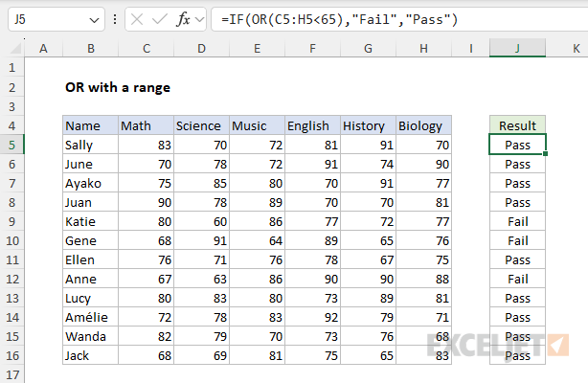Select the Wanda name cell

pos(90,336)
